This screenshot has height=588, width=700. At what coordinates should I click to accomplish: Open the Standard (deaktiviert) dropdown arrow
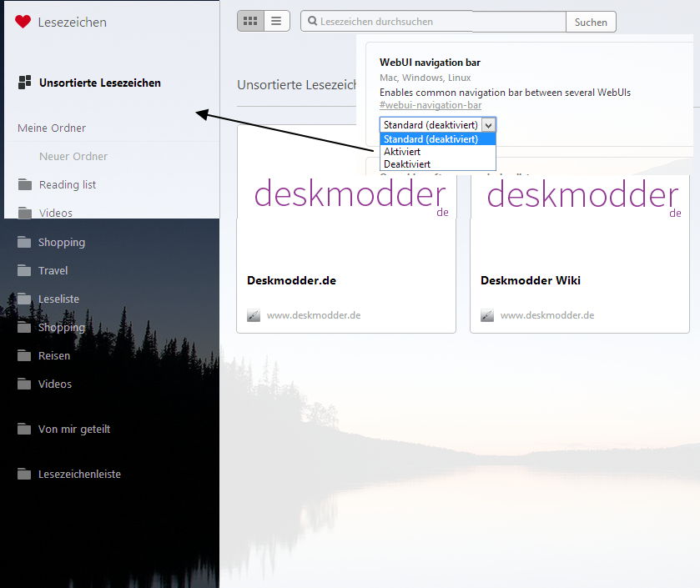(x=488, y=125)
